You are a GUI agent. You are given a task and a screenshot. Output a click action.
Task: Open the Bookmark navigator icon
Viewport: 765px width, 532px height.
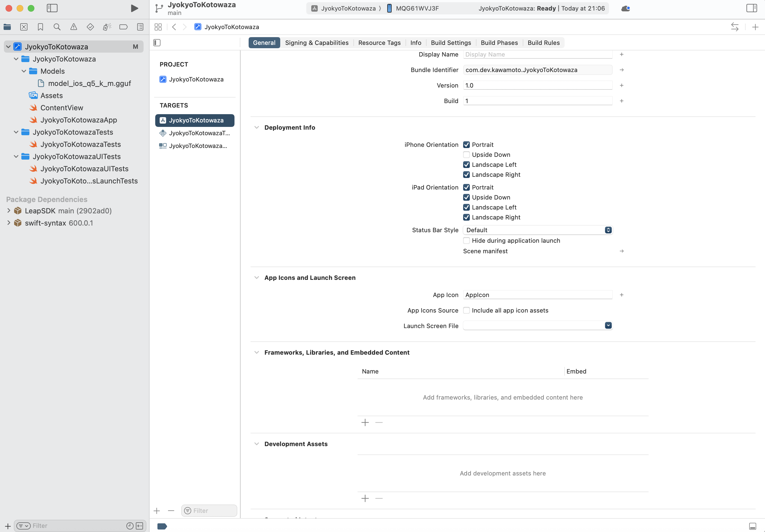(40, 27)
